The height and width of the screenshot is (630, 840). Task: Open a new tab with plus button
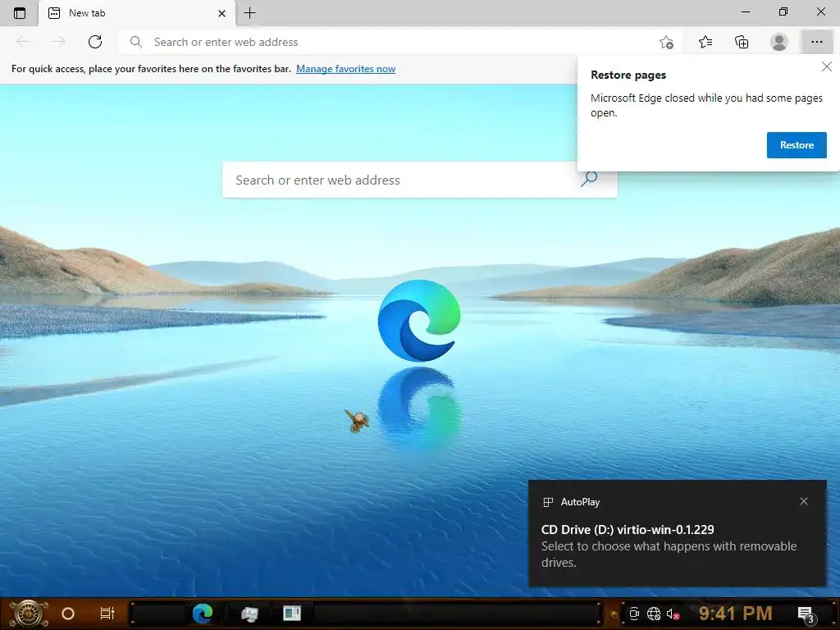[x=249, y=13]
